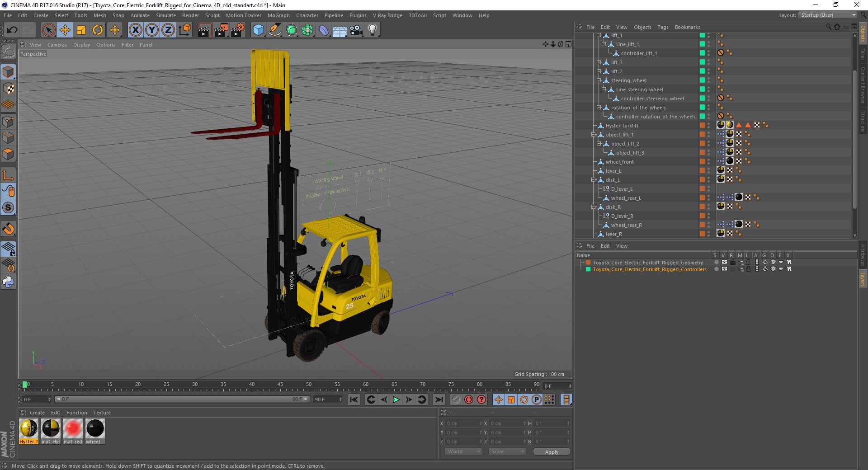Enable Points mode in left toolbar
This screenshot has width=868, height=470.
click(x=8, y=121)
